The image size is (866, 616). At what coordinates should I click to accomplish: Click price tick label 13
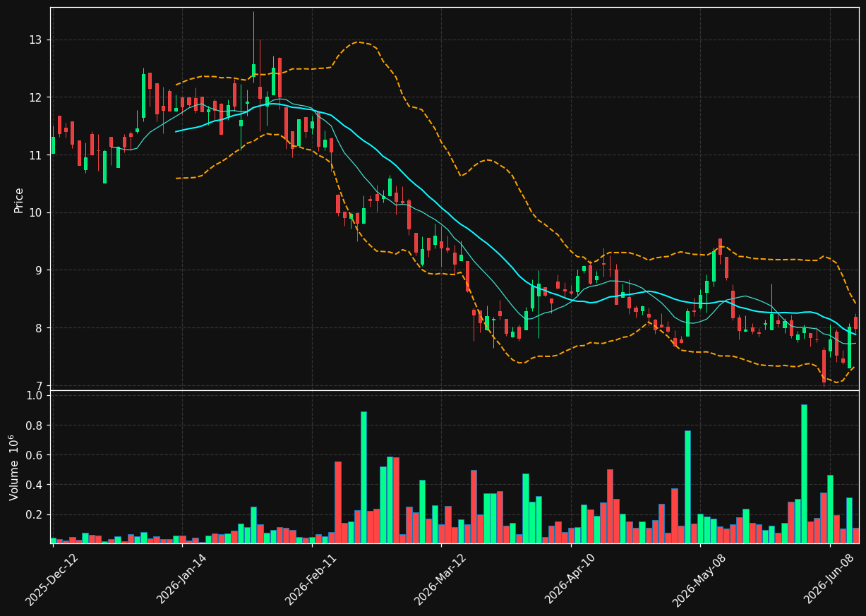35,40
